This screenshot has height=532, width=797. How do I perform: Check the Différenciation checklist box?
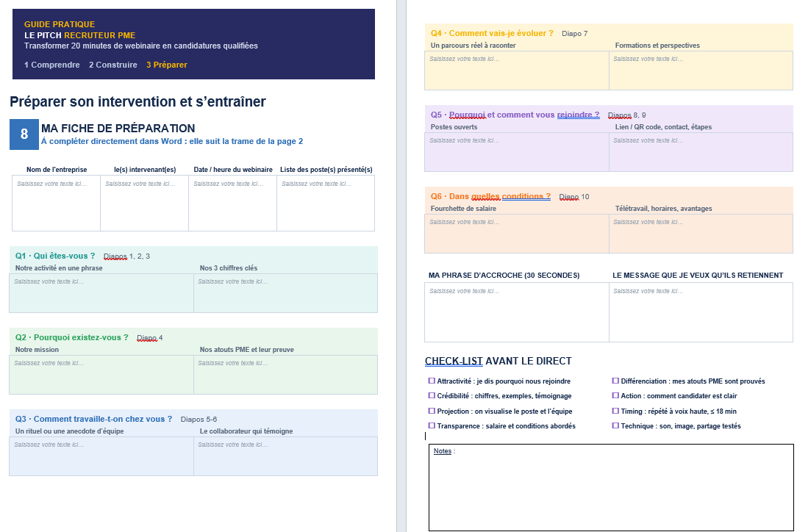pos(615,381)
